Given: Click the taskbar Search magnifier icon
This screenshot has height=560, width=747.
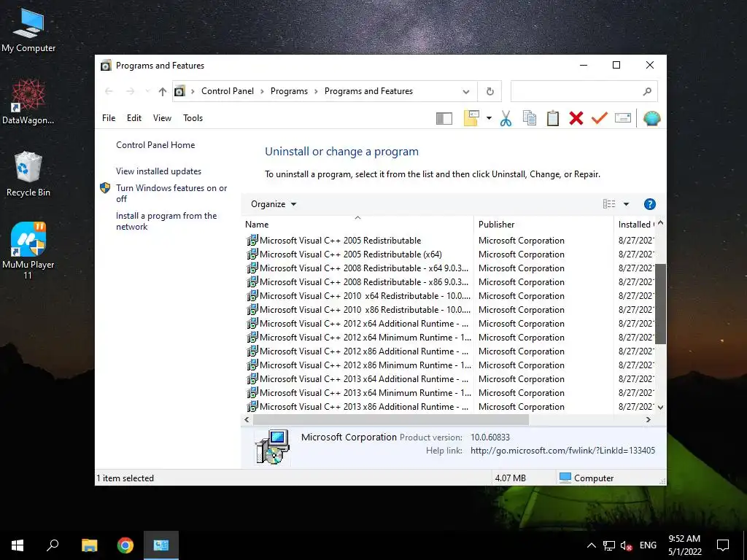Looking at the screenshot, I should point(53,545).
